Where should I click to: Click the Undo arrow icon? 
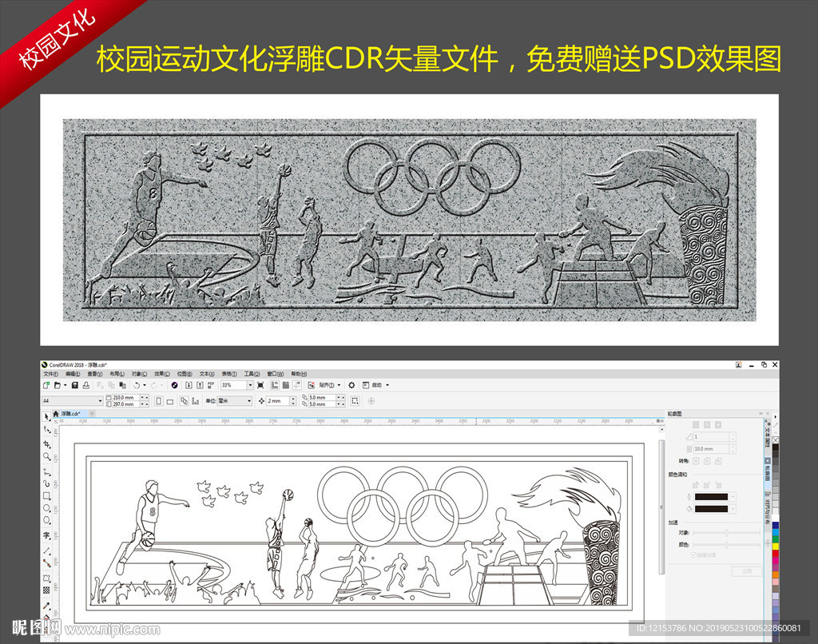coord(137,385)
